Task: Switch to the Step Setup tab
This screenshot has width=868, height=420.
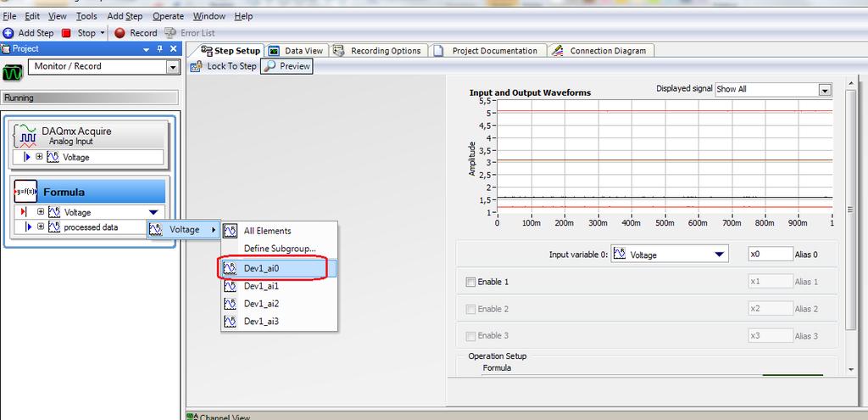Action: 231,50
